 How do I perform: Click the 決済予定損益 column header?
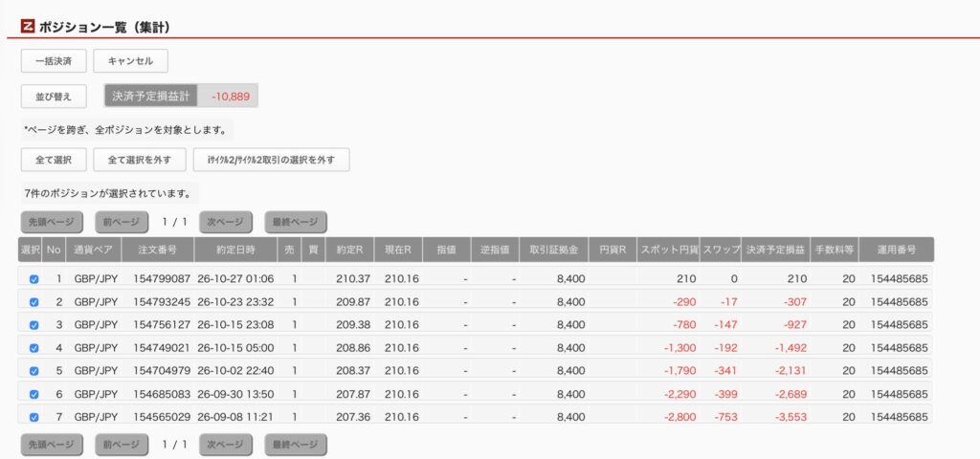tap(775, 250)
